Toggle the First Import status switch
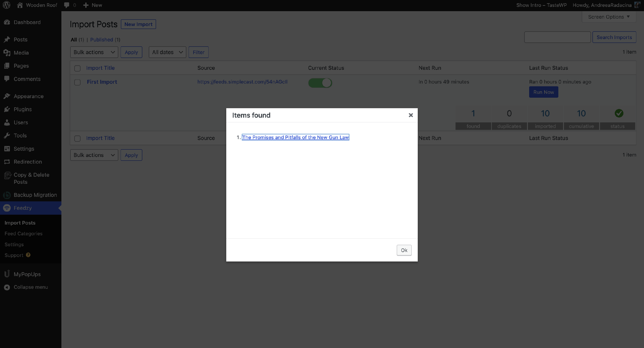This screenshot has width=644, height=348. point(320,83)
